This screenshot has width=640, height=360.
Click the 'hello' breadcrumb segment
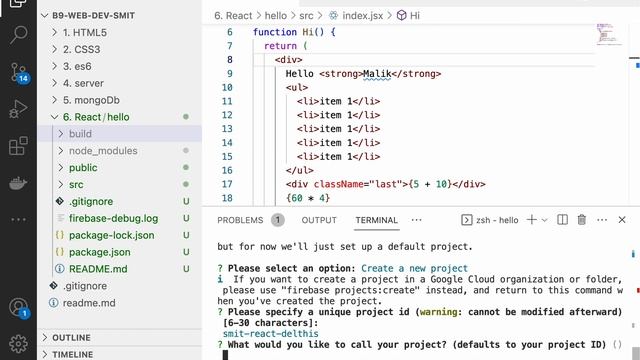276,16
